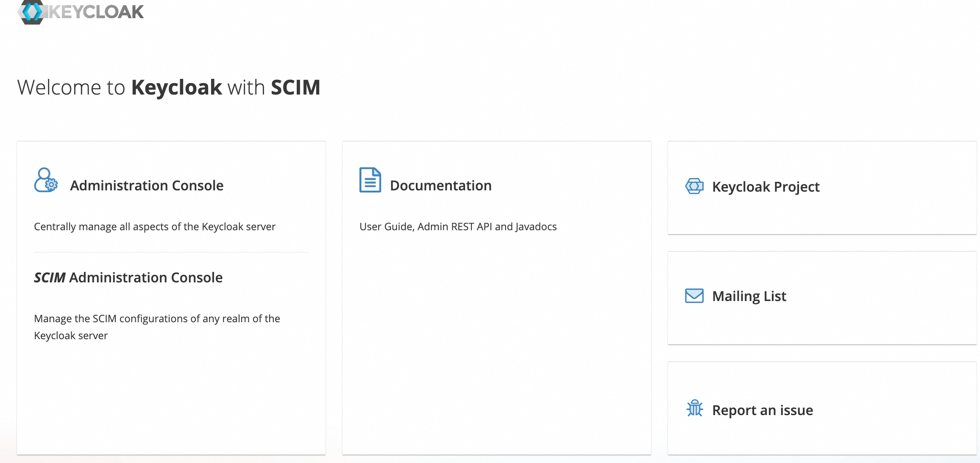Open the SCIM Administration Console
This screenshot has width=980, height=463.
(128, 278)
